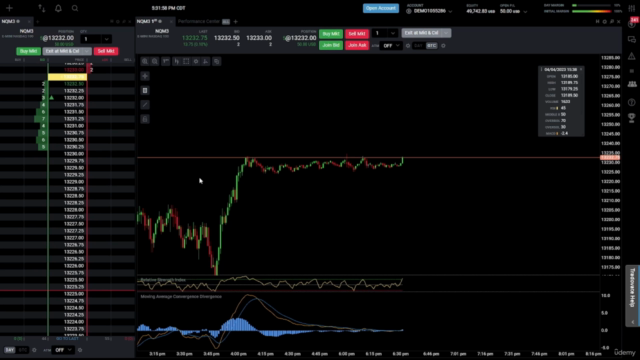Expand the Open P/L dropdown arrow
This screenshot has height=360, width=640.
pos(525,11)
